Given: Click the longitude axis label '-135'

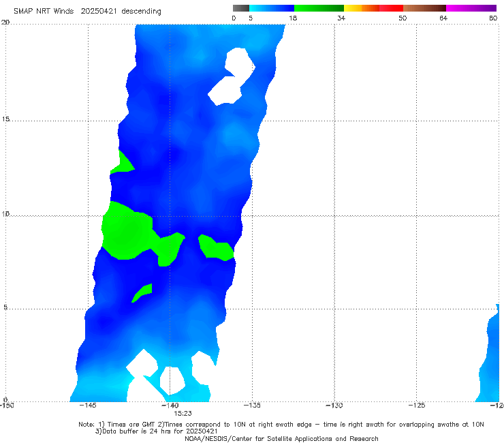Looking at the screenshot, I should click(x=252, y=406).
